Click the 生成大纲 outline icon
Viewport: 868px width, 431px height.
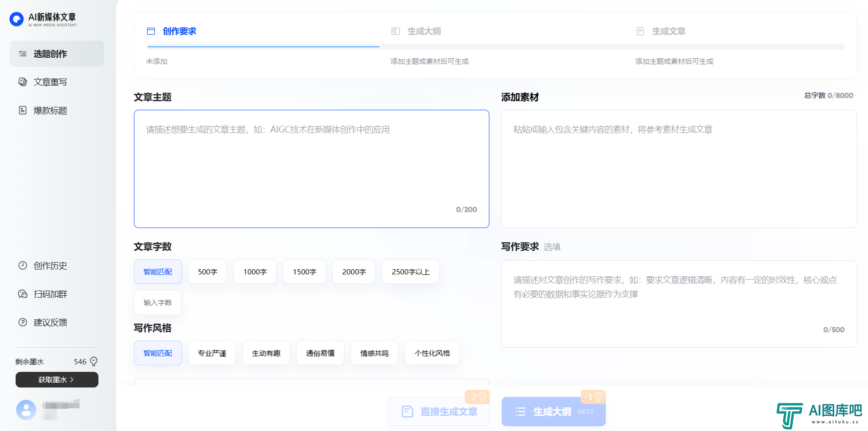(x=396, y=31)
